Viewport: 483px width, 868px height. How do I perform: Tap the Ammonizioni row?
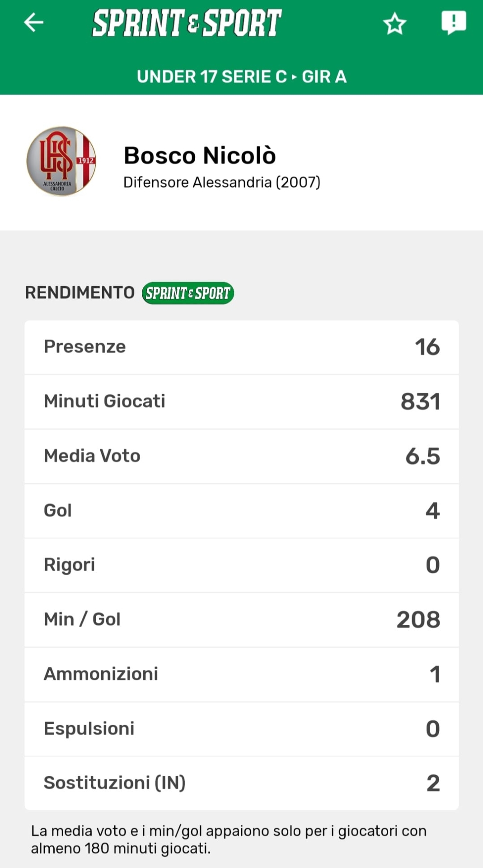point(242,674)
